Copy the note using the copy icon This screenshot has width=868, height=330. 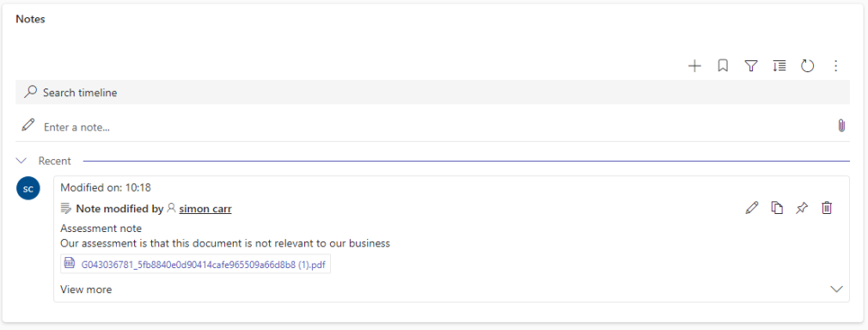coord(777,208)
